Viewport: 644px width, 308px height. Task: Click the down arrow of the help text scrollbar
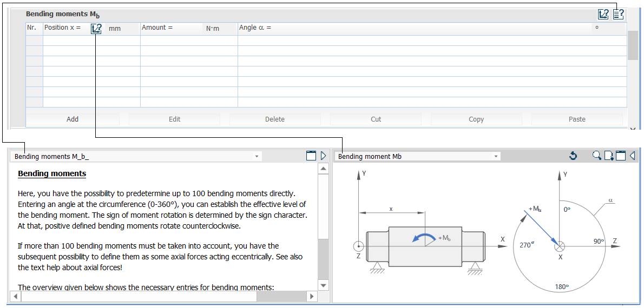click(x=323, y=285)
